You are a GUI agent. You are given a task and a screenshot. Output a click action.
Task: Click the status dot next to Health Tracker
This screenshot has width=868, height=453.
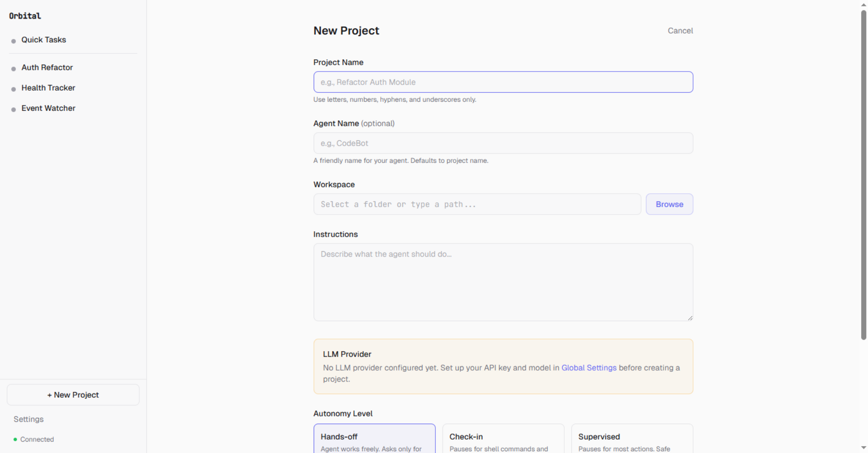point(14,88)
